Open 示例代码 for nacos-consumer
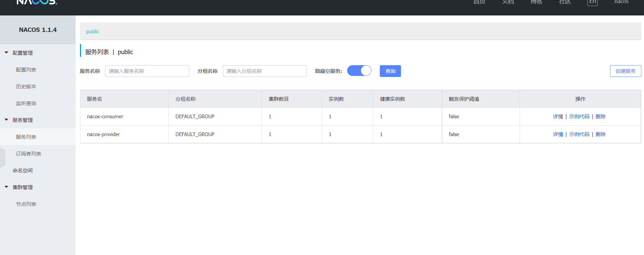The image size is (644, 255). [579, 117]
